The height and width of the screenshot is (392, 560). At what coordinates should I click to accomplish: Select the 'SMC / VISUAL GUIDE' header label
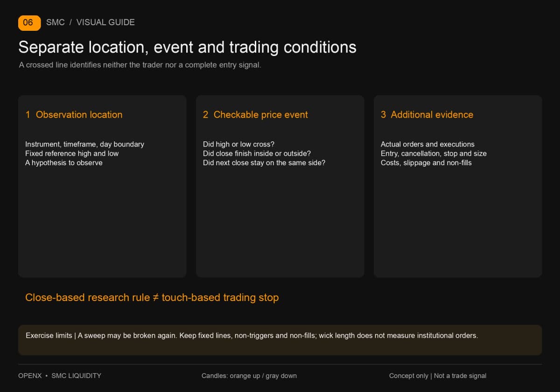(x=91, y=22)
